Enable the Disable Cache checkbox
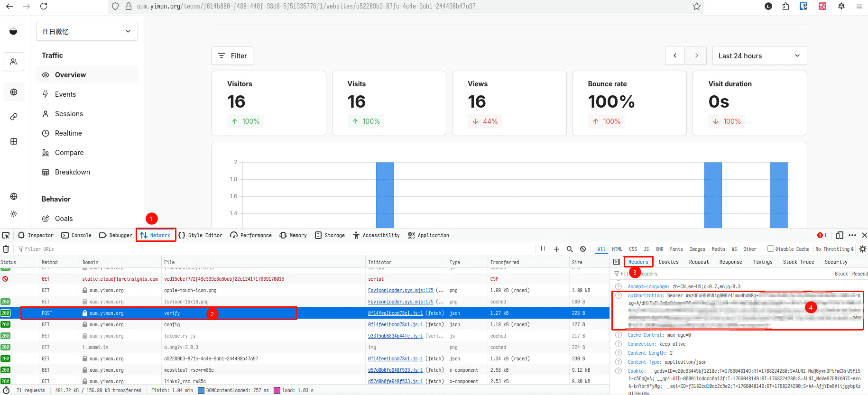Viewport: 868px width, 395px height. (771, 249)
